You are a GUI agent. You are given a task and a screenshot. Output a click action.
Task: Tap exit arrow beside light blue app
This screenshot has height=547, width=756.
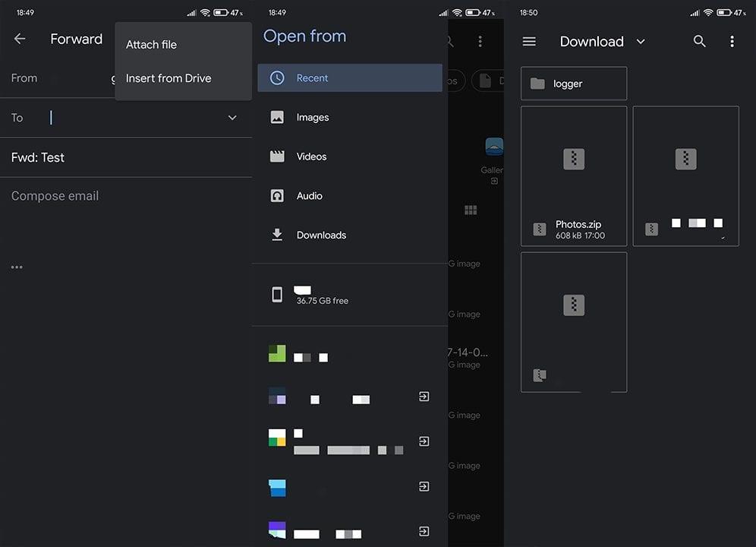[x=424, y=487]
